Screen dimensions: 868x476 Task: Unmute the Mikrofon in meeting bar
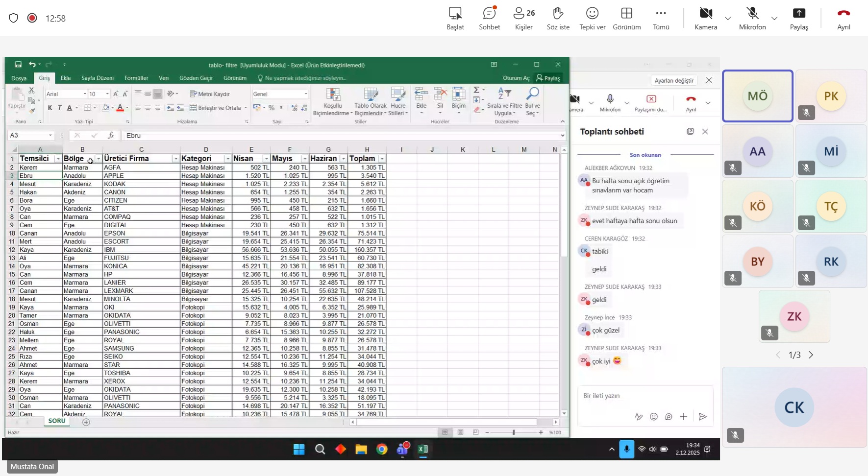click(752, 18)
